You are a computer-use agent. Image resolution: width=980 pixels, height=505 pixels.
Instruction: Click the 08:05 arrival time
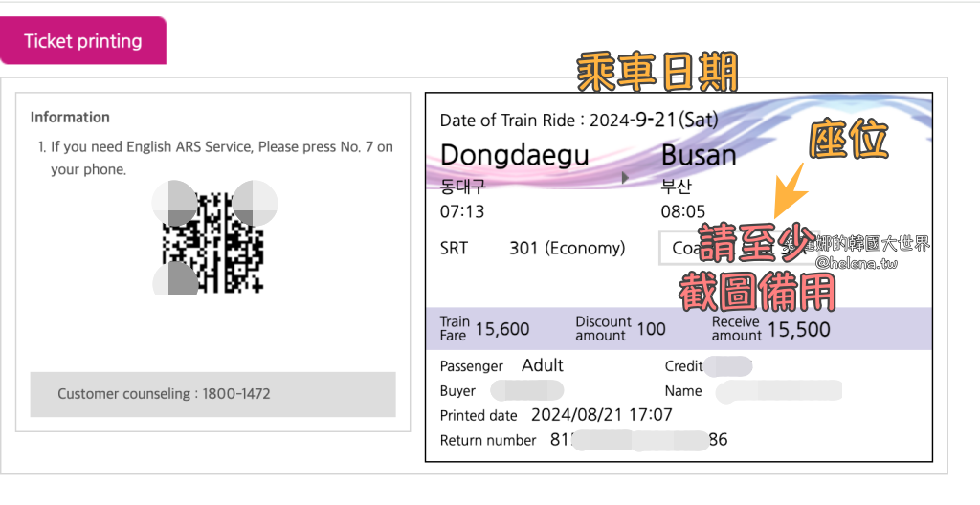coord(683,210)
